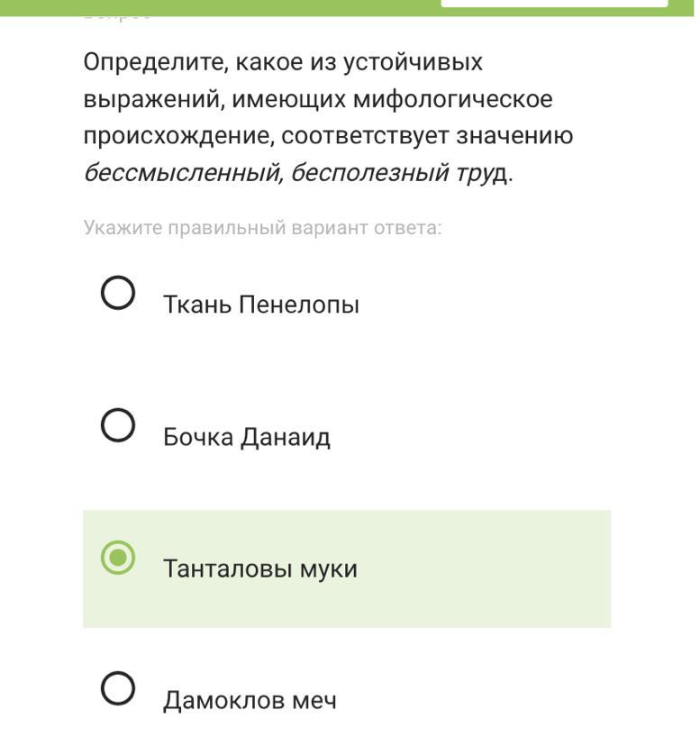Image resolution: width=700 pixels, height=746 pixels.
Task: Click the answer text 'Танталовы муки'
Action: (x=259, y=569)
